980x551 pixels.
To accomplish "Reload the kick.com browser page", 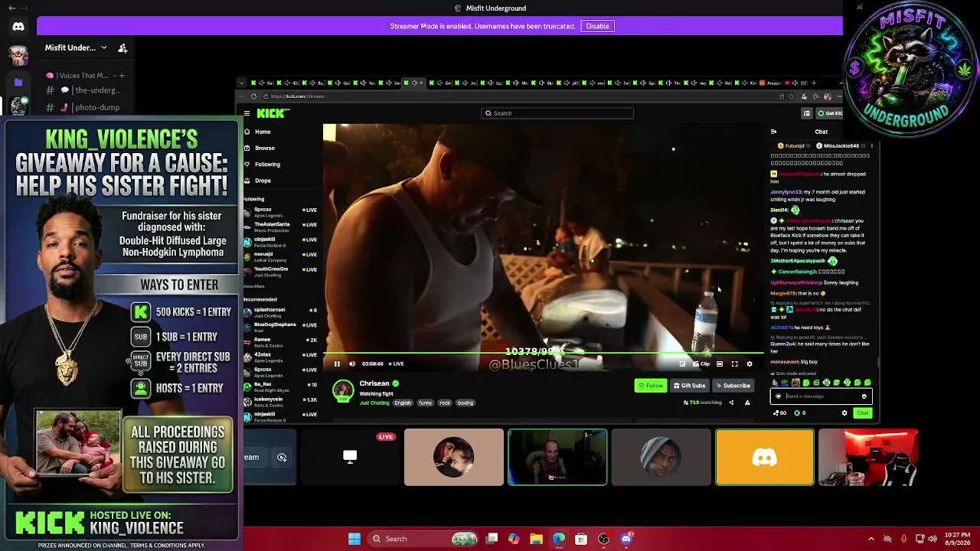I will point(253,96).
